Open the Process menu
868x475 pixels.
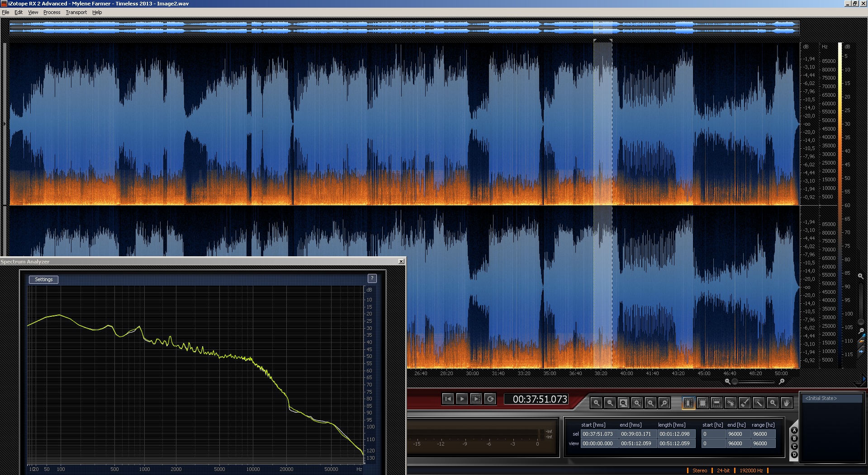pyautogui.click(x=52, y=12)
